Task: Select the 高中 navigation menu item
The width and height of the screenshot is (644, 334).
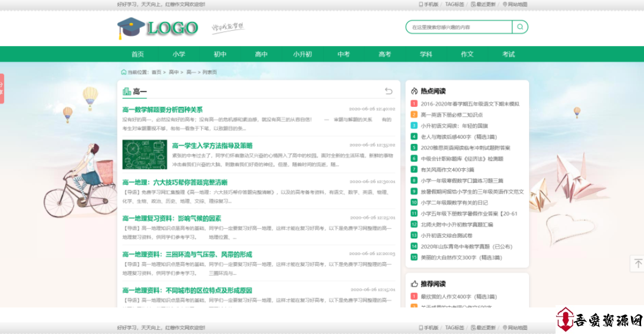Action: [261, 54]
